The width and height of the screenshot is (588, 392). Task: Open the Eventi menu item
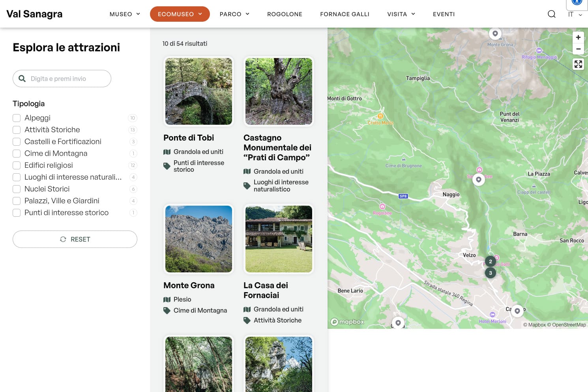pyautogui.click(x=444, y=14)
